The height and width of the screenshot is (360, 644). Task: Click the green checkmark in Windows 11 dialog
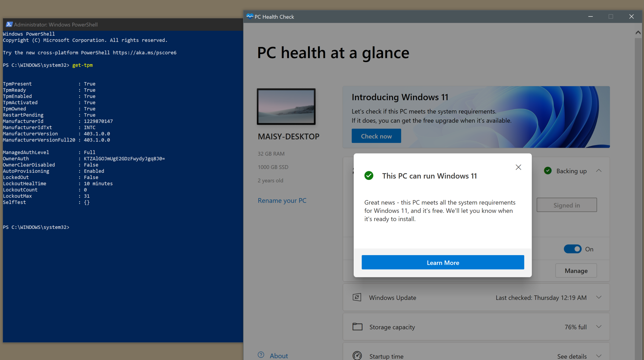point(369,176)
